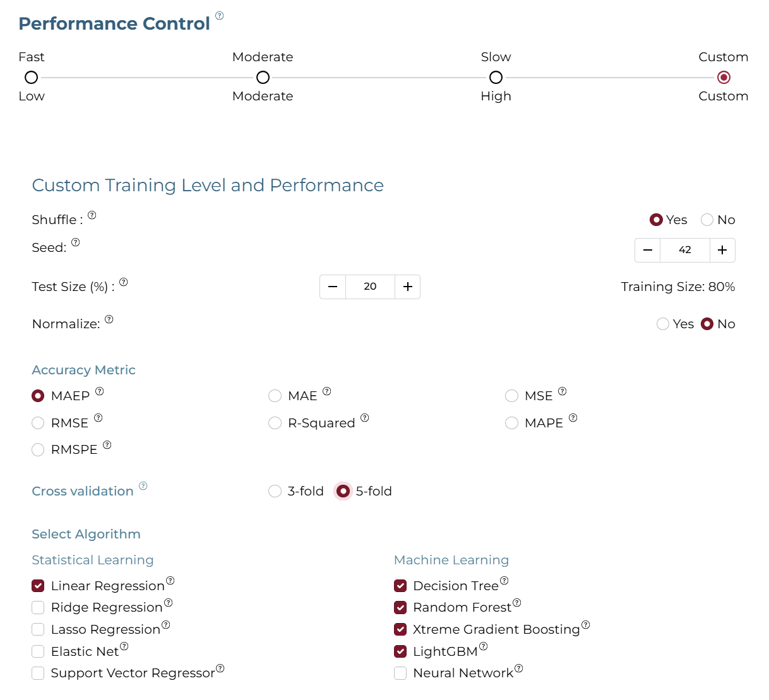Tick the Neural Network checkbox
The image size is (769, 700).
tap(400, 673)
